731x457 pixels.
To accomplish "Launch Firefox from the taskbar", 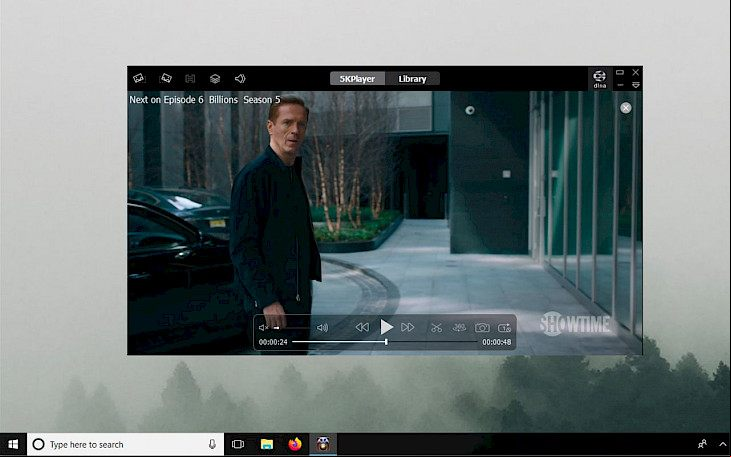I will pyautogui.click(x=295, y=444).
